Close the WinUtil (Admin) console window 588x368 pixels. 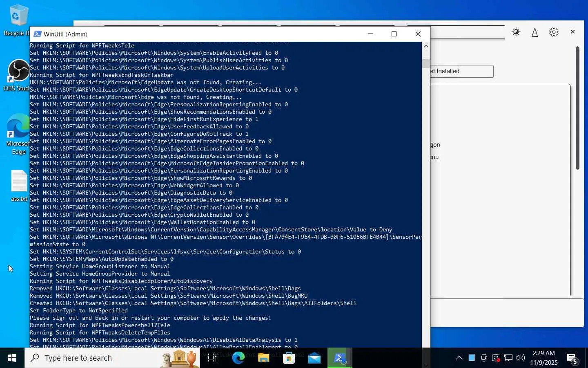[418, 34]
